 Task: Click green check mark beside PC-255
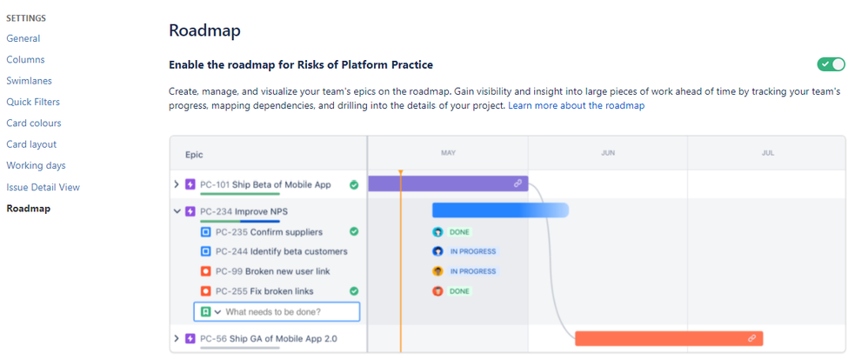click(354, 291)
